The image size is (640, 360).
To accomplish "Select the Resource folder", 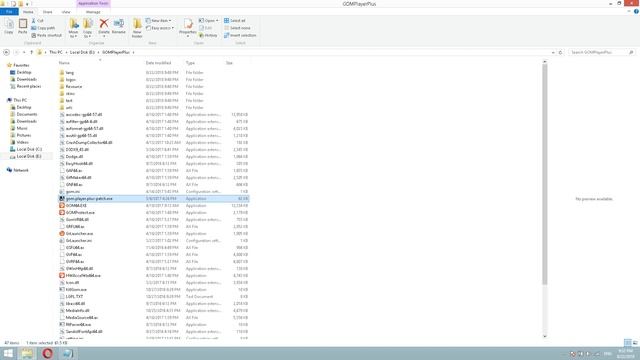I will (74, 87).
